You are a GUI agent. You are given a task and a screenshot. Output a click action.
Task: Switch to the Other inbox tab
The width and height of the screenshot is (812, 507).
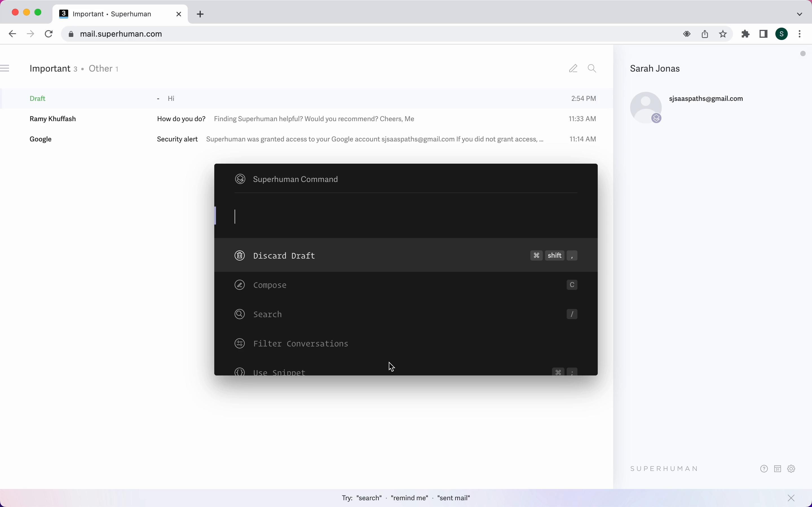101,69
